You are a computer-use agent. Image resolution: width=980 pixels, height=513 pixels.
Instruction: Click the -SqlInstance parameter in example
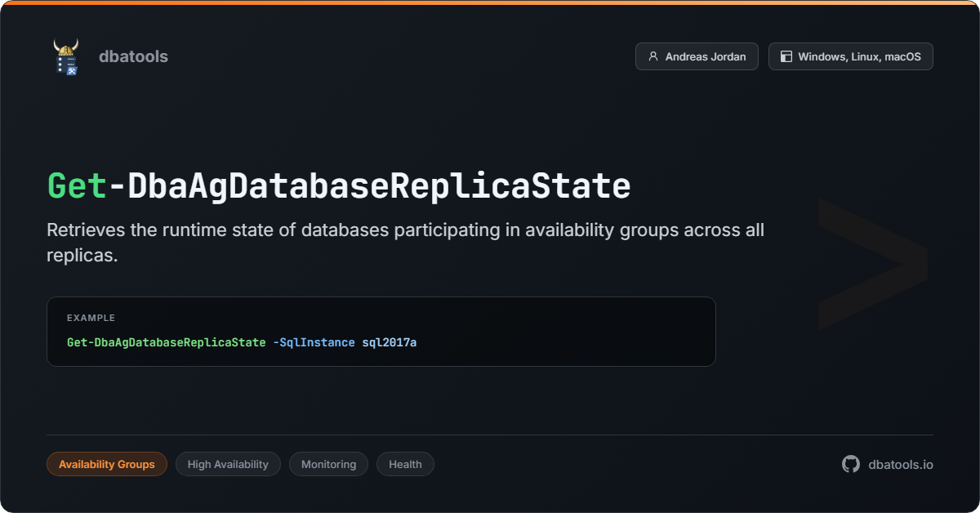314,342
